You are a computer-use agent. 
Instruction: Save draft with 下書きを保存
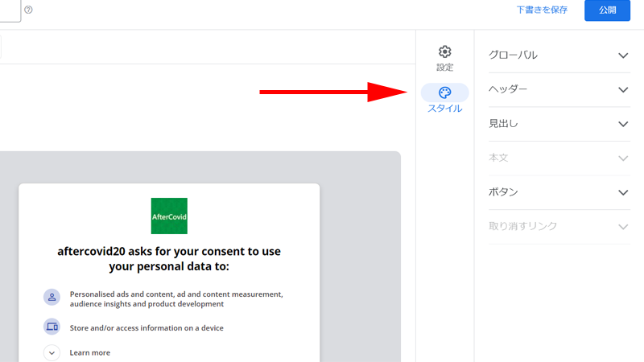[542, 10]
